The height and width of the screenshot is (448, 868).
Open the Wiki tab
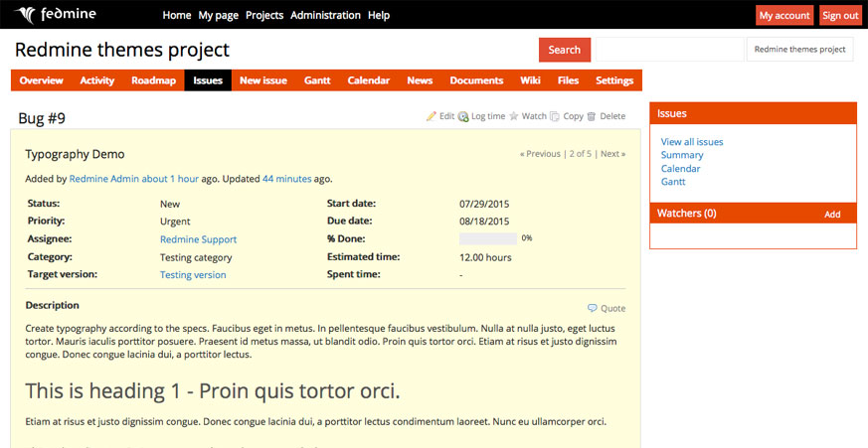pyautogui.click(x=530, y=80)
